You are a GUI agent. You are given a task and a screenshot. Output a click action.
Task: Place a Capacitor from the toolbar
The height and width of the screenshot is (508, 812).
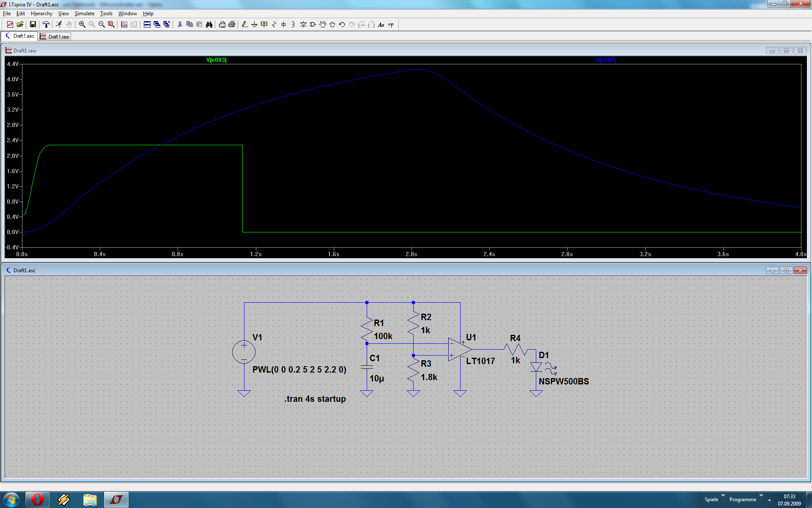coord(284,25)
